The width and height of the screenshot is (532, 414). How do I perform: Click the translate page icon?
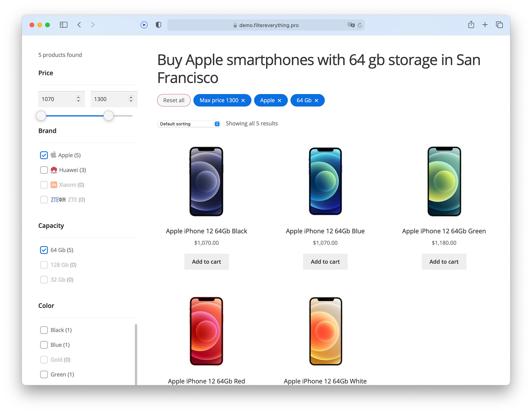(x=351, y=25)
